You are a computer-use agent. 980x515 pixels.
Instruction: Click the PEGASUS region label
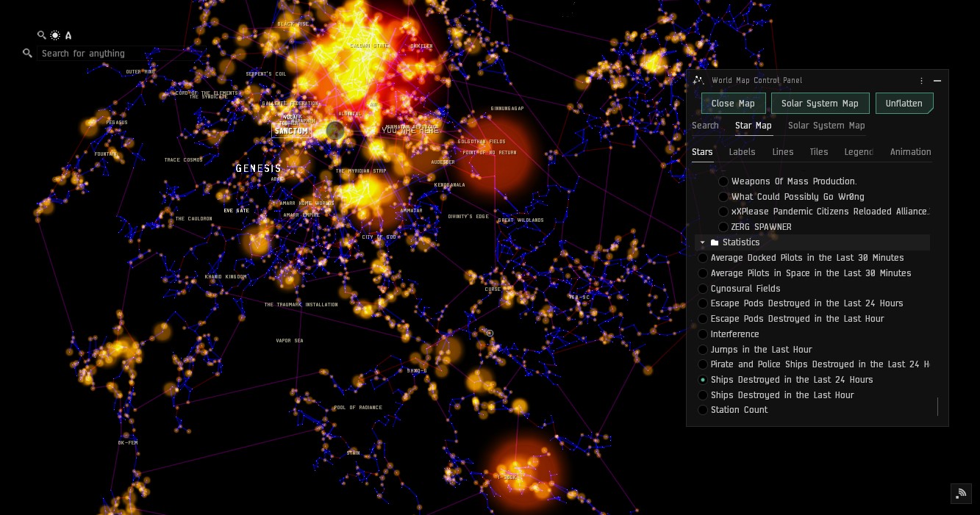click(x=117, y=123)
